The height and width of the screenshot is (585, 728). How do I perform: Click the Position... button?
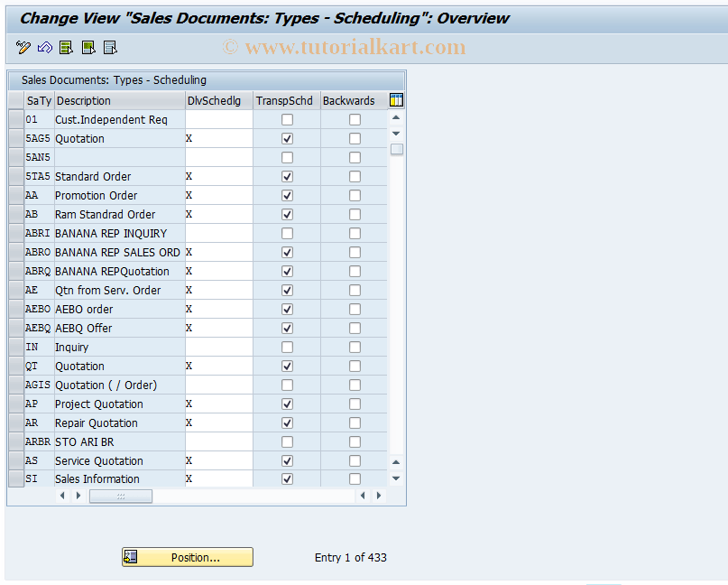(187, 557)
